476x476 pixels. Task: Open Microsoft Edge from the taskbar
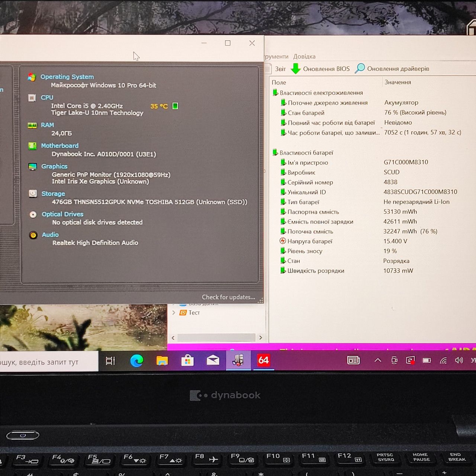coord(137,360)
